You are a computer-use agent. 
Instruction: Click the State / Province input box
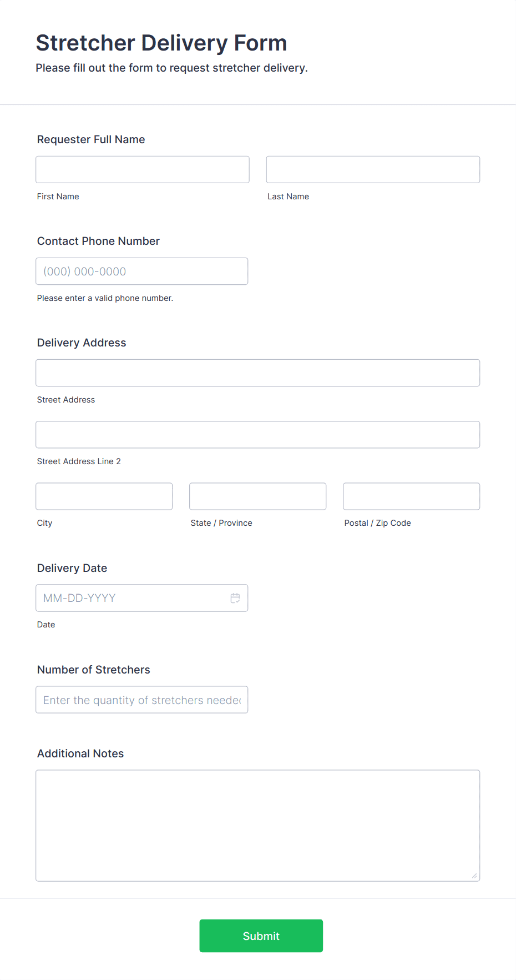point(258,496)
